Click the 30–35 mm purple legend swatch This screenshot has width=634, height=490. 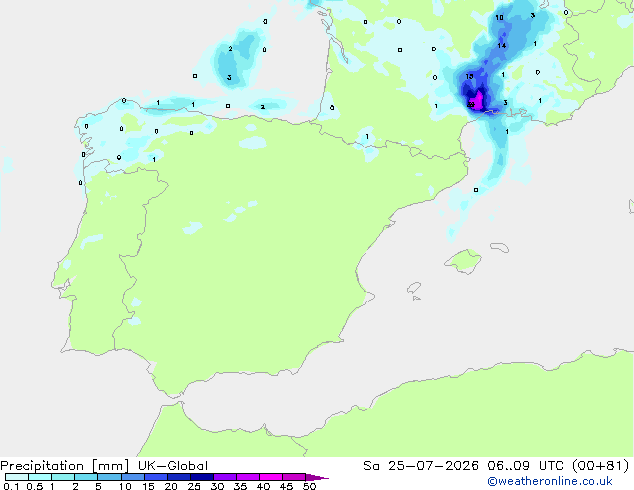224,477
